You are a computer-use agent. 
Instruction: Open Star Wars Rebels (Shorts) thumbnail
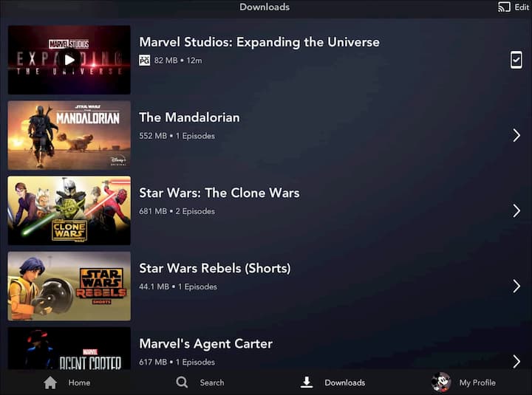(69, 286)
